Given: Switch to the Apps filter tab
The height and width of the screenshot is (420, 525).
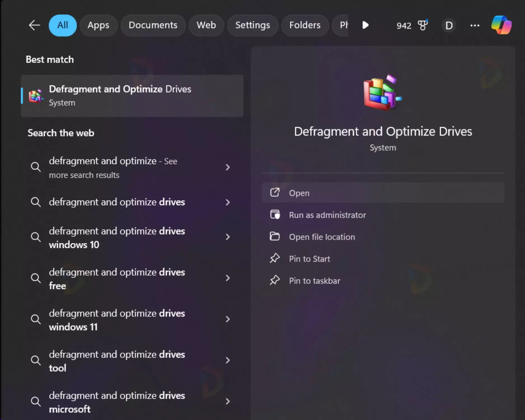Looking at the screenshot, I should pyautogui.click(x=98, y=25).
